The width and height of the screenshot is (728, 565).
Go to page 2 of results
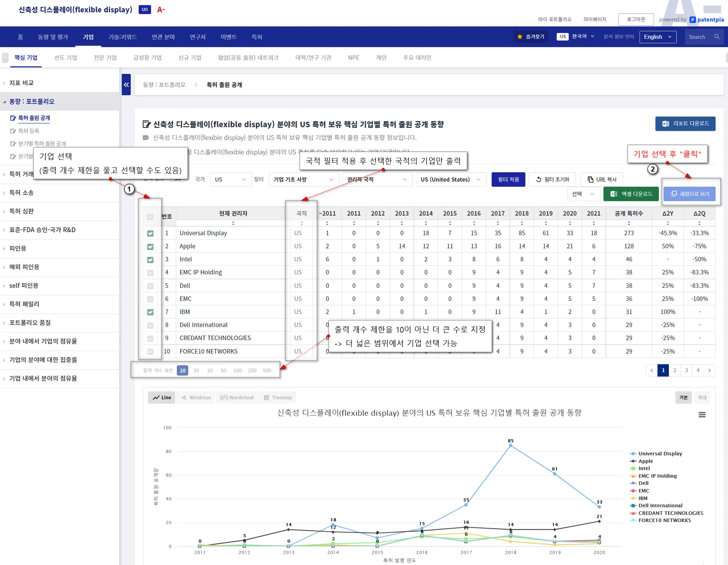(x=675, y=370)
